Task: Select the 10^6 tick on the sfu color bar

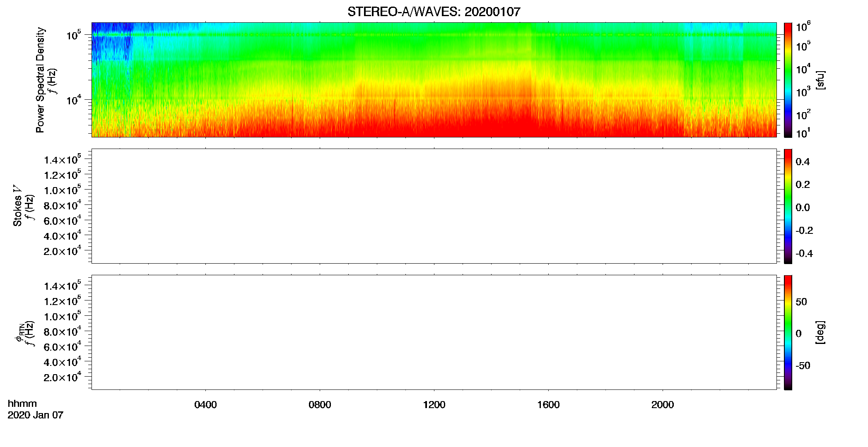Action: coord(803,27)
